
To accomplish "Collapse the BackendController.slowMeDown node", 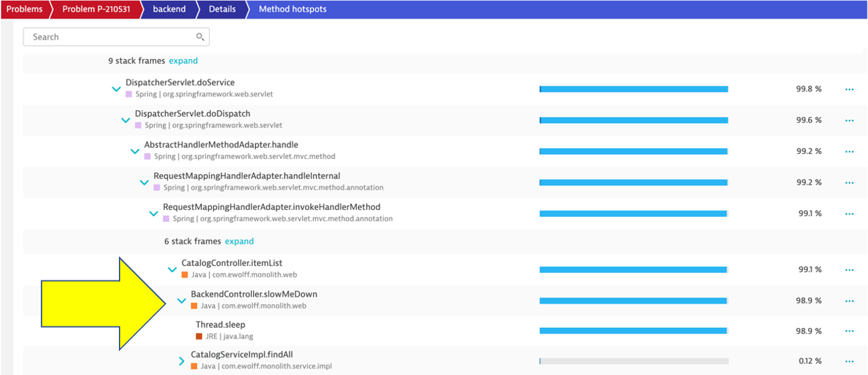I will coord(181,301).
